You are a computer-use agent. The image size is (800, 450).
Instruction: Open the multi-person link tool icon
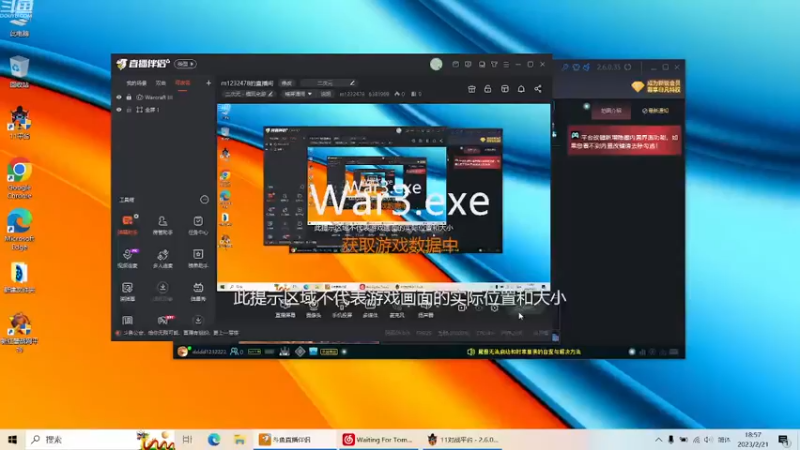(162, 258)
